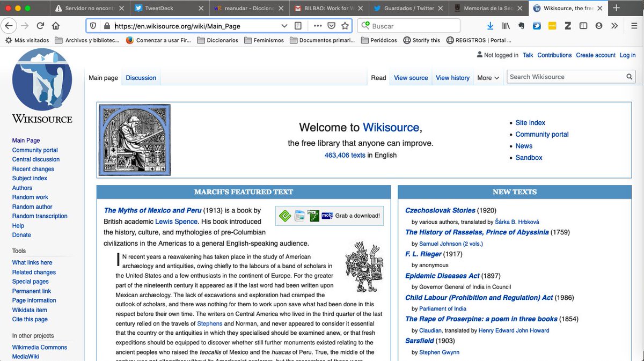The height and width of the screenshot is (361, 644).
Task: Reload the current page
Action: (40, 26)
